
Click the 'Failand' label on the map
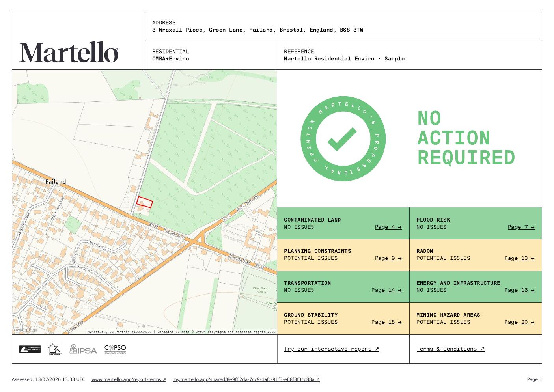tap(56, 182)
